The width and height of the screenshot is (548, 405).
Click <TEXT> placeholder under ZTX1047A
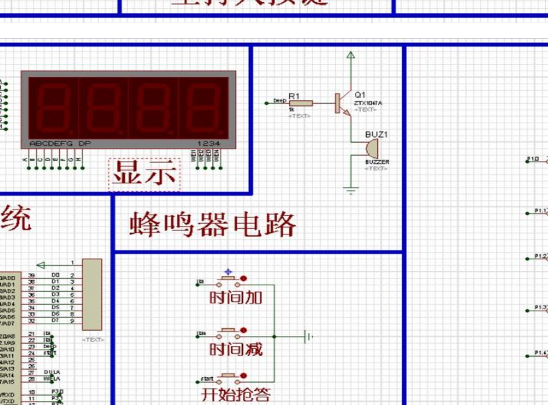pos(365,110)
